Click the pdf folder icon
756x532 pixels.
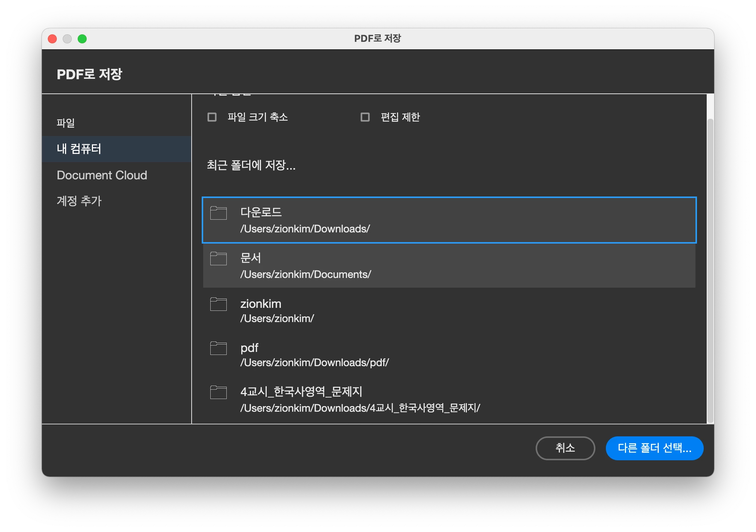(x=219, y=348)
